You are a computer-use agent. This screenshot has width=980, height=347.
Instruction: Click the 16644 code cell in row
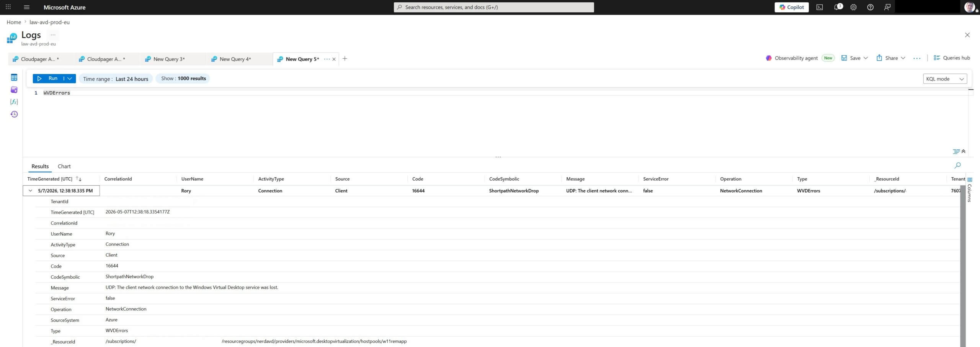coord(418,191)
